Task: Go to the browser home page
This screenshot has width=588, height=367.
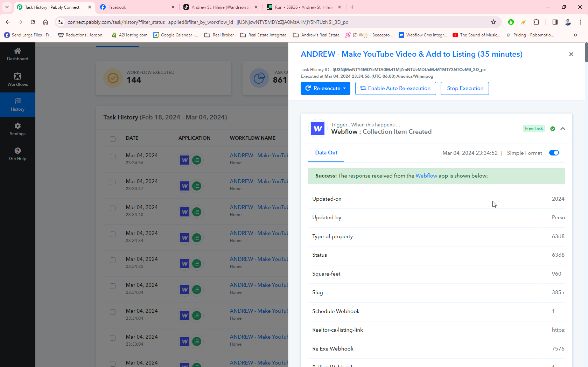Action: coord(45,22)
